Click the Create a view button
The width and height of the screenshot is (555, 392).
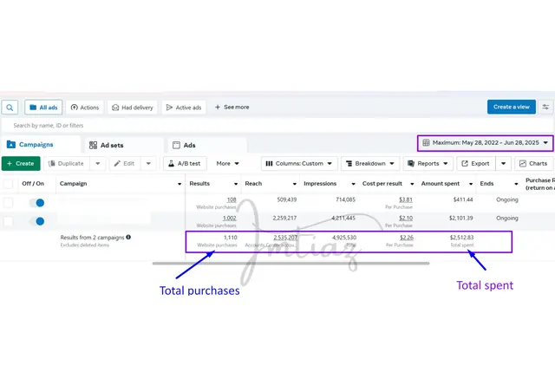point(512,107)
